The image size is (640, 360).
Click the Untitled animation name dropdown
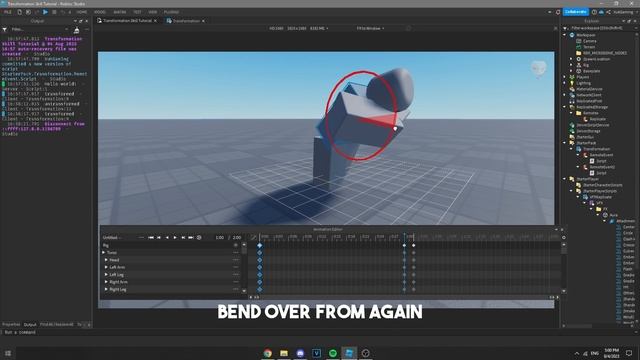click(x=112, y=238)
